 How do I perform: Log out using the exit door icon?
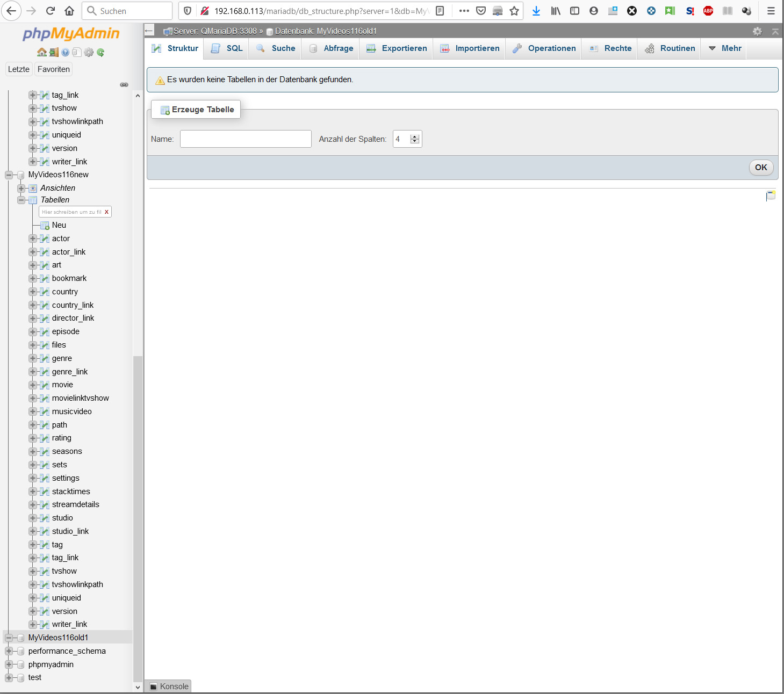(54, 52)
